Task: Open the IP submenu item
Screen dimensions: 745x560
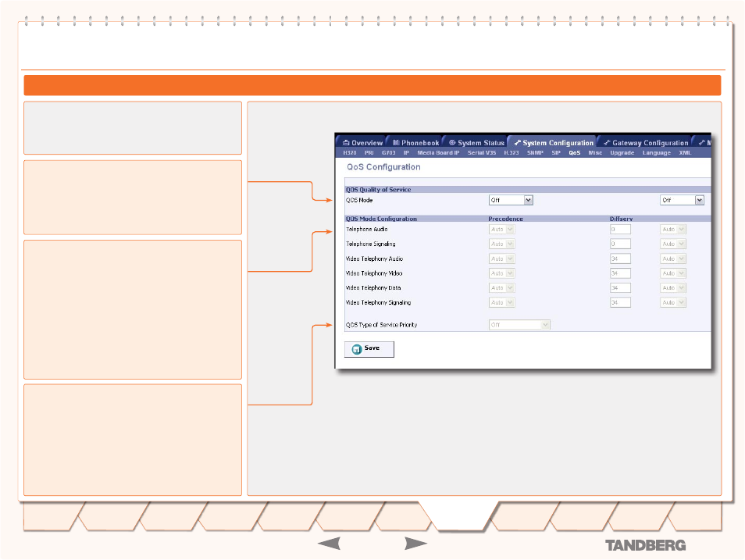Action: pyautogui.click(x=406, y=152)
